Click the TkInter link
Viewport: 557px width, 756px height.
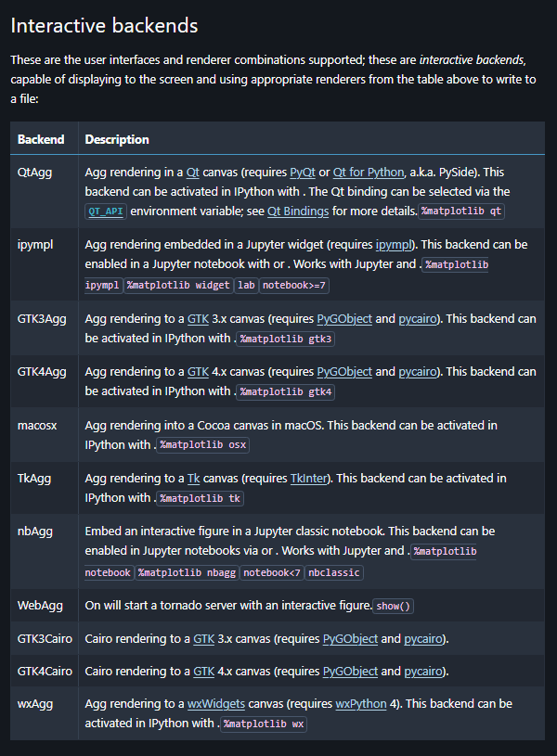pyautogui.click(x=310, y=478)
